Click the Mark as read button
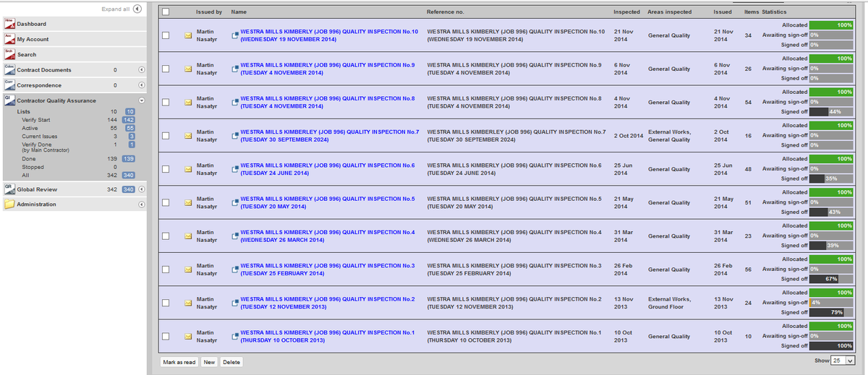 click(179, 362)
